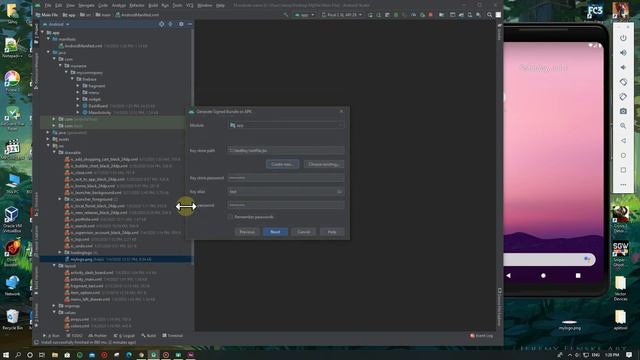Click the Search Everywhere magnifier icon
640x360 pixels.
[489, 15]
